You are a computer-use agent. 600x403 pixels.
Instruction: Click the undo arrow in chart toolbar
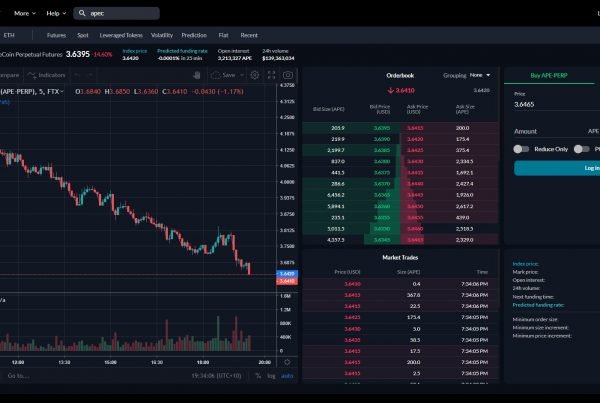pyautogui.click(x=77, y=75)
